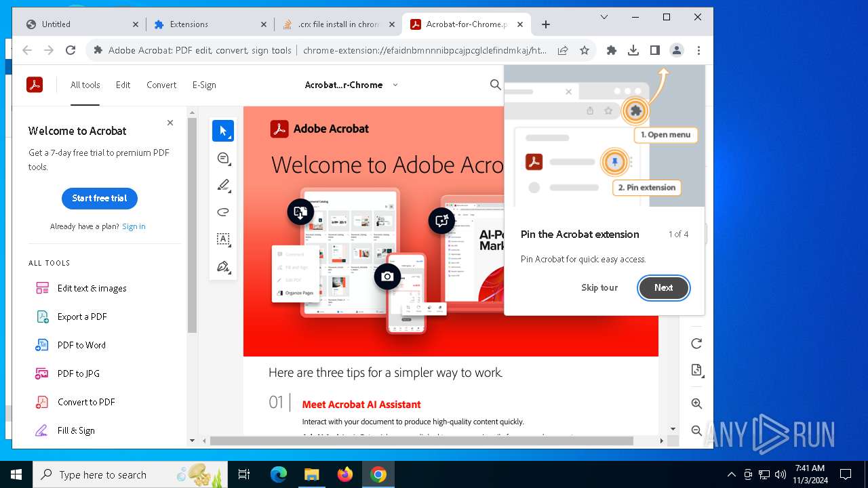
Task: Open Chrome downloads icon
Action: tap(633, 50)
